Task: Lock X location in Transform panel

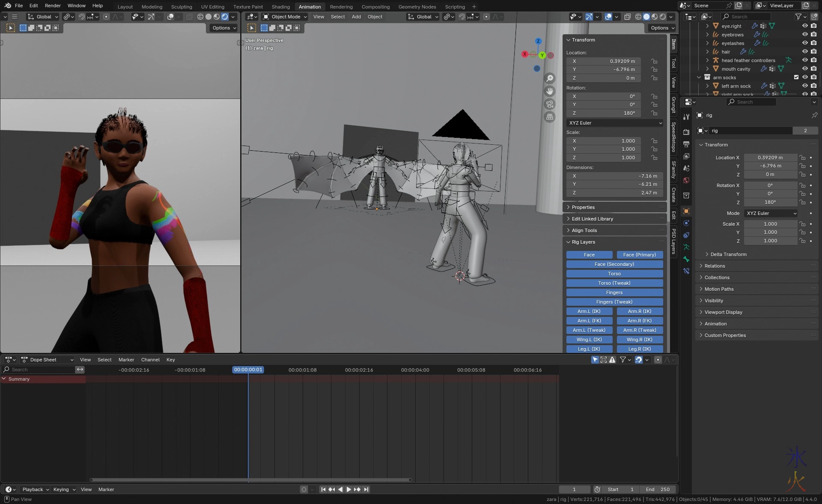Action: coord(654,61)
